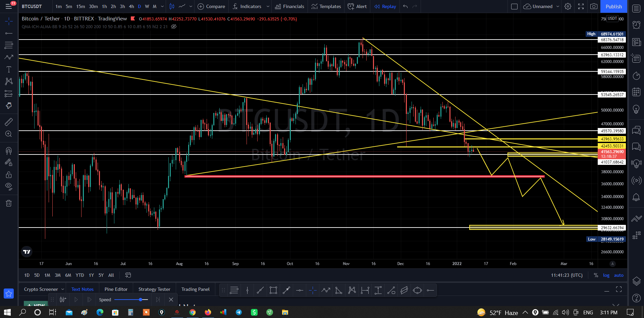This screenshot has width=644, height=318.
Task: Switch to weekly W timeframe
Action: [147, 6]
